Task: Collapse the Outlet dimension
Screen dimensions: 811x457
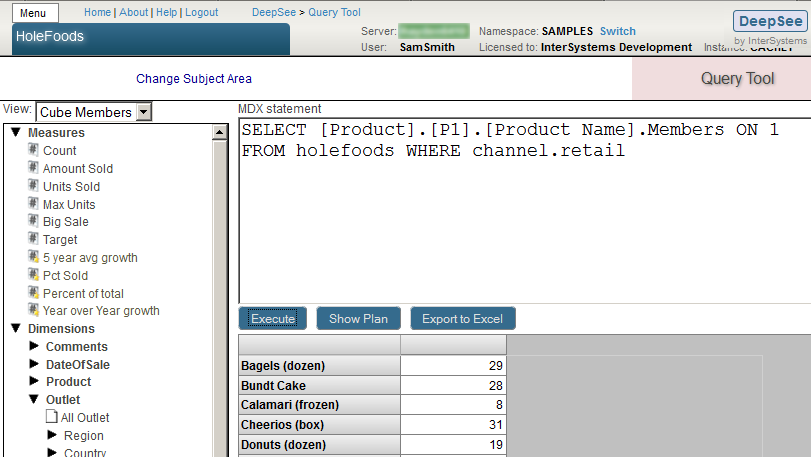Action: tap(34, 399)
